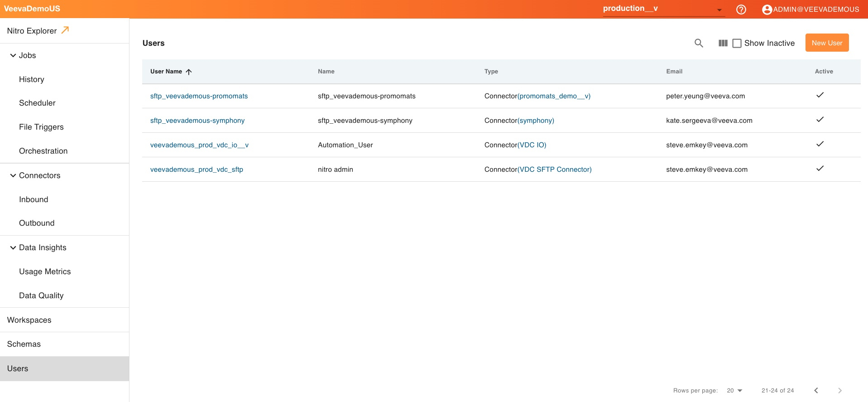The height and width of the screenshot is (402, 868).
Task: Open user sftp_veevademous-symphony link
Action: (x=197, y=121)
